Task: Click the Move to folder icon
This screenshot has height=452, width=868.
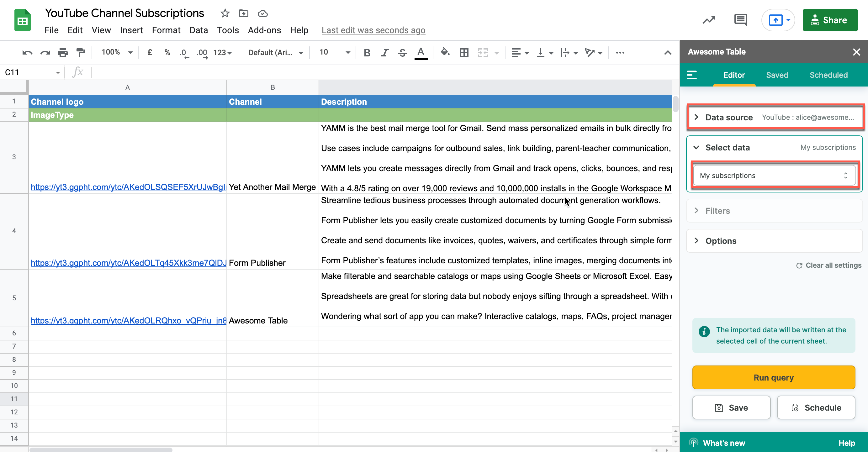Action: click(x=243, y=13)
